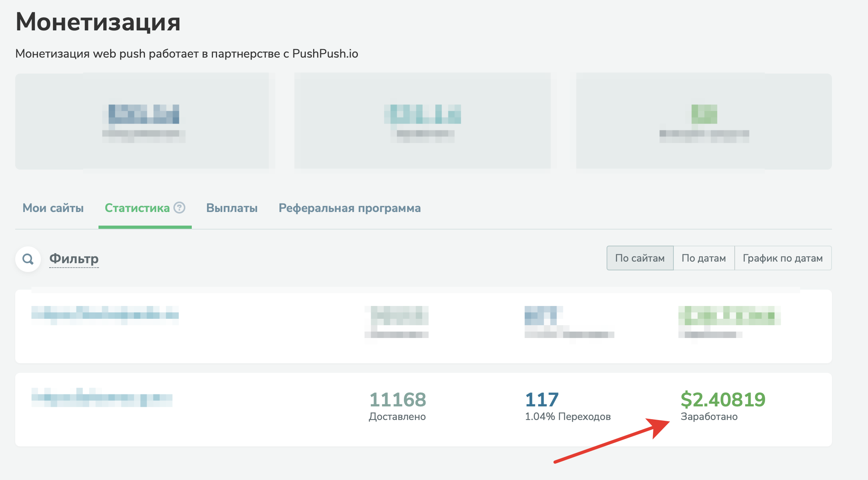
Task: Open Реферальная программа tab
Action: [350, 208]
